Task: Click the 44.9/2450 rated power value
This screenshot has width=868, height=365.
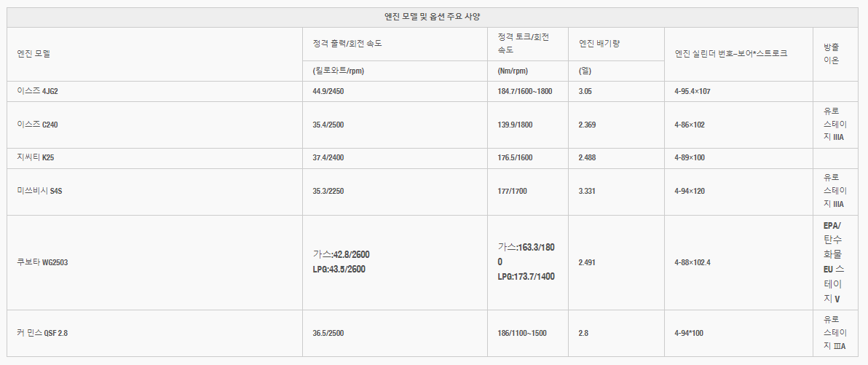Action: [328, 91]
